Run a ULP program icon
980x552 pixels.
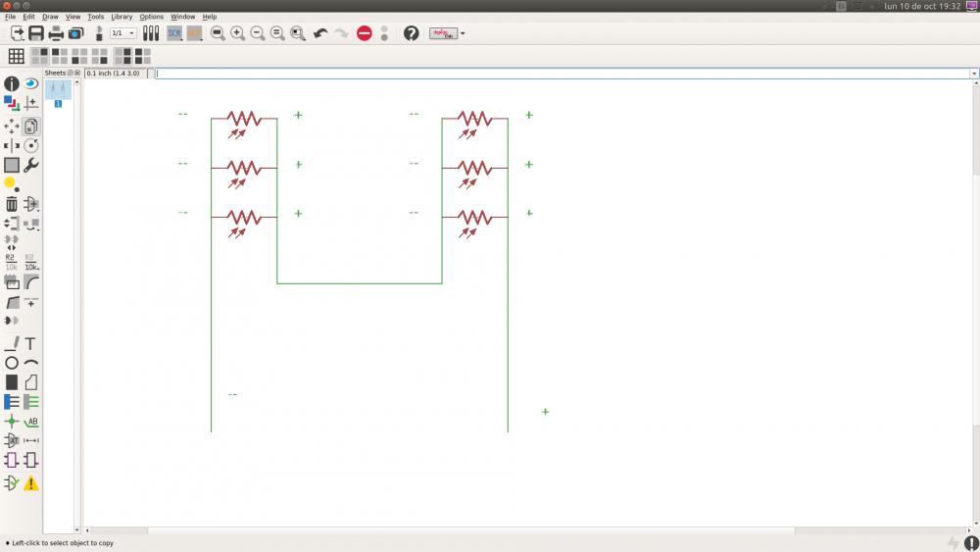[194, 33]
